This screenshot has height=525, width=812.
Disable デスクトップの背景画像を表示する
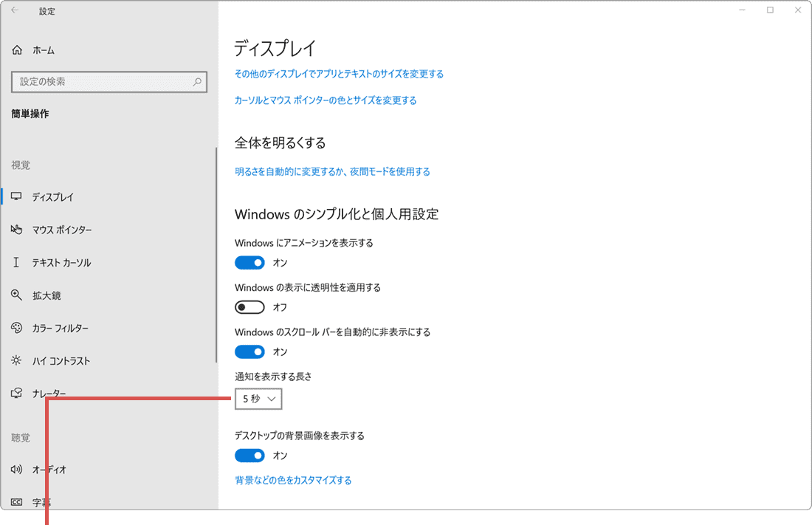[x=250, y=455]
